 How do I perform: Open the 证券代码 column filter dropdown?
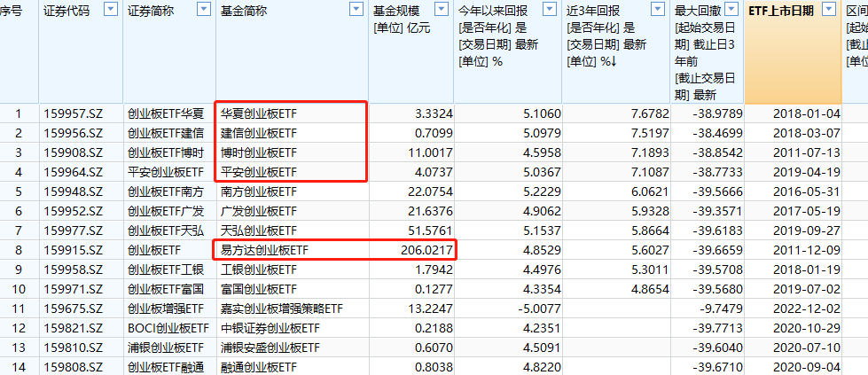click(x=111, y=9)
